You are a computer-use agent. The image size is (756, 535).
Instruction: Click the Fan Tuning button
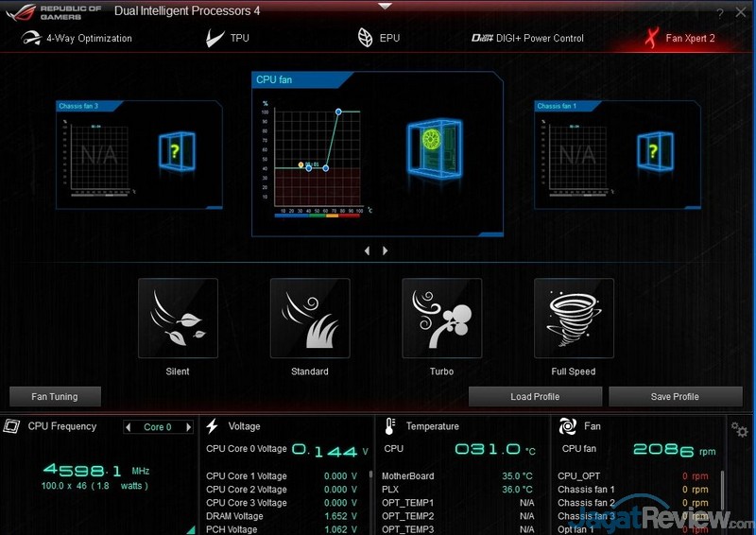(x=55, y=397)
